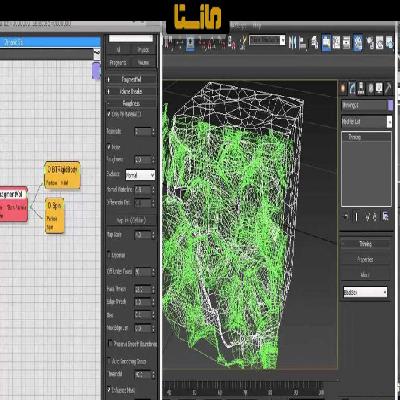Open the dropdown at bottom of Modify panel
400x400 pixels.
[365, 292]
